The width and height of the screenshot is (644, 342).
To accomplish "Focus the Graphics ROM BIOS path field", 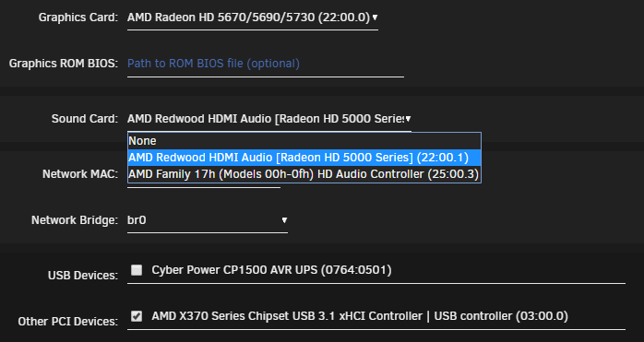I will click(x=266, y=64).
